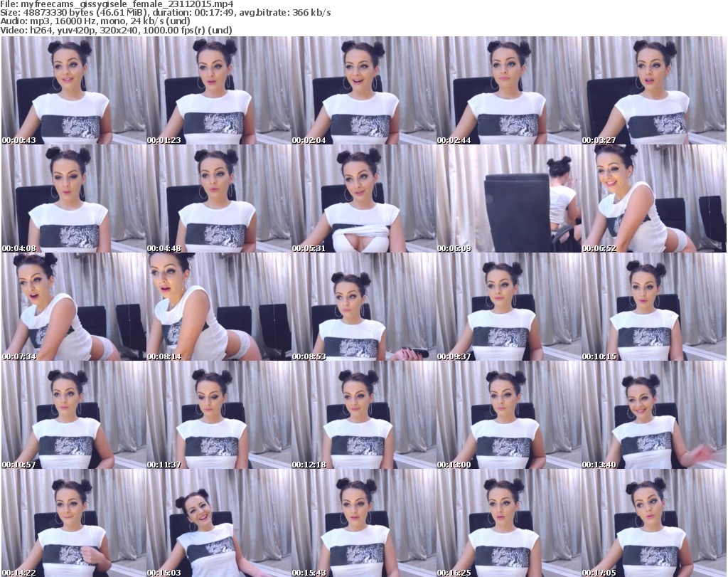Viewport: 728px width, 577px height.
Task: Choose the 00:15:43 frame
Action: pos(363,523)
